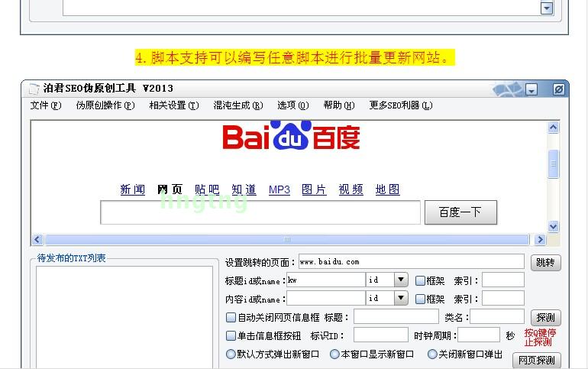Open the 文件(F) menu
This screenshot has height=369, width=588.
pos(45,105)
